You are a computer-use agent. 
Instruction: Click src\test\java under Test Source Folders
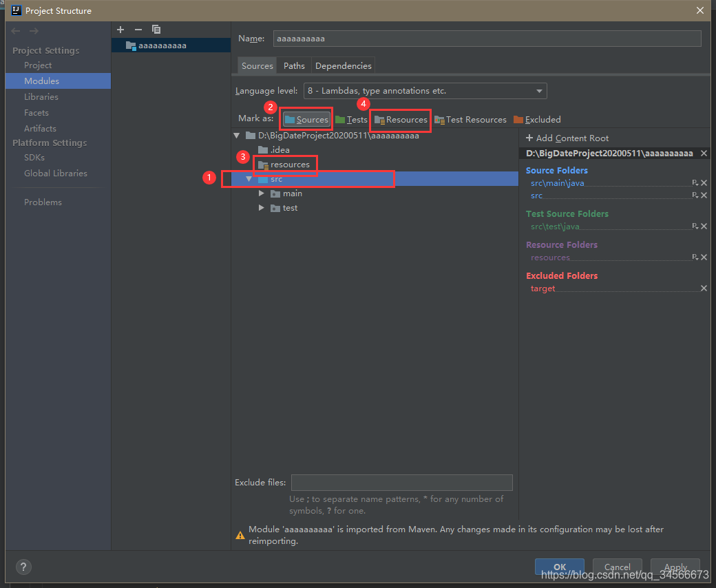tap(555, 227)
